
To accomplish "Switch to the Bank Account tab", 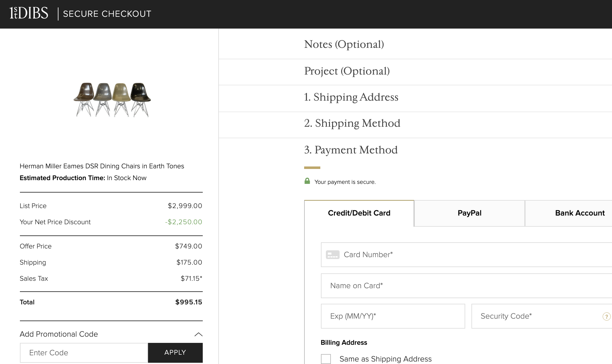I will (569, 213).
